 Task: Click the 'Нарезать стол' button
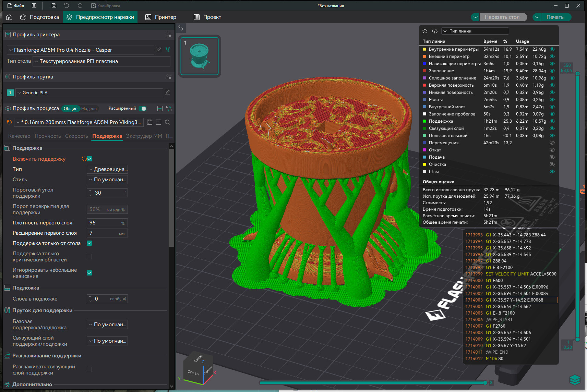tap(502, 17)
